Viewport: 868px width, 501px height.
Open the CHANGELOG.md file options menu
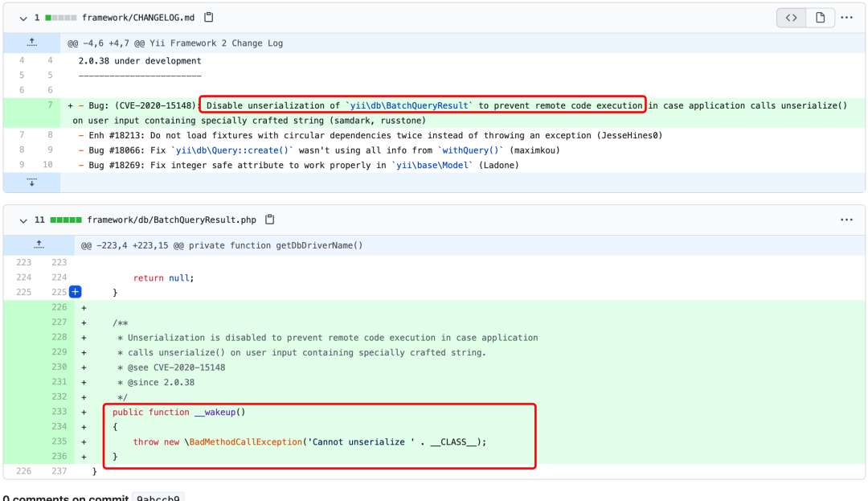[x=846, y=17]
